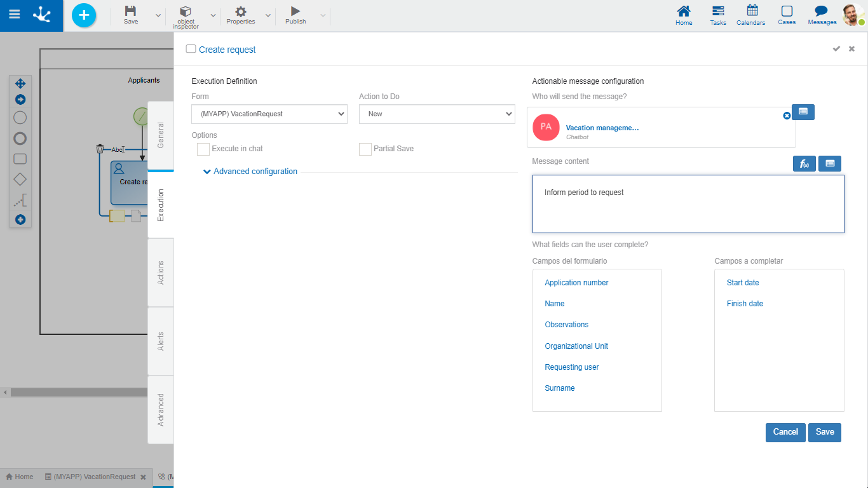
Task: Open the Tasks icon
Action: (718, 11)
